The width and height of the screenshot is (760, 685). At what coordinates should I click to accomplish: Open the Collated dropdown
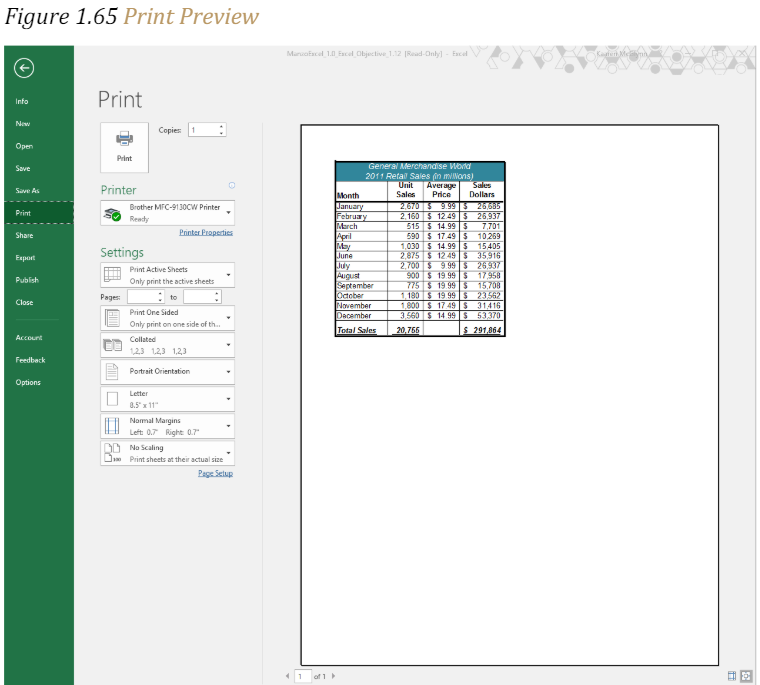click(x=168, y=345)
